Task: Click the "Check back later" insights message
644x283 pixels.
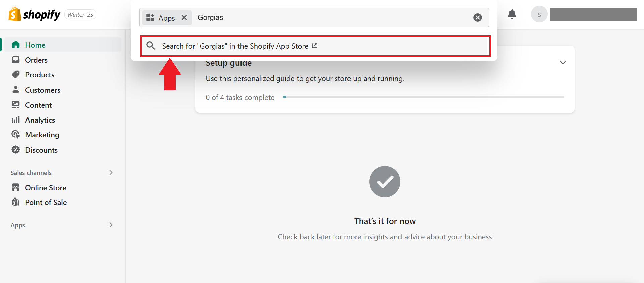Action: point(385,237)
